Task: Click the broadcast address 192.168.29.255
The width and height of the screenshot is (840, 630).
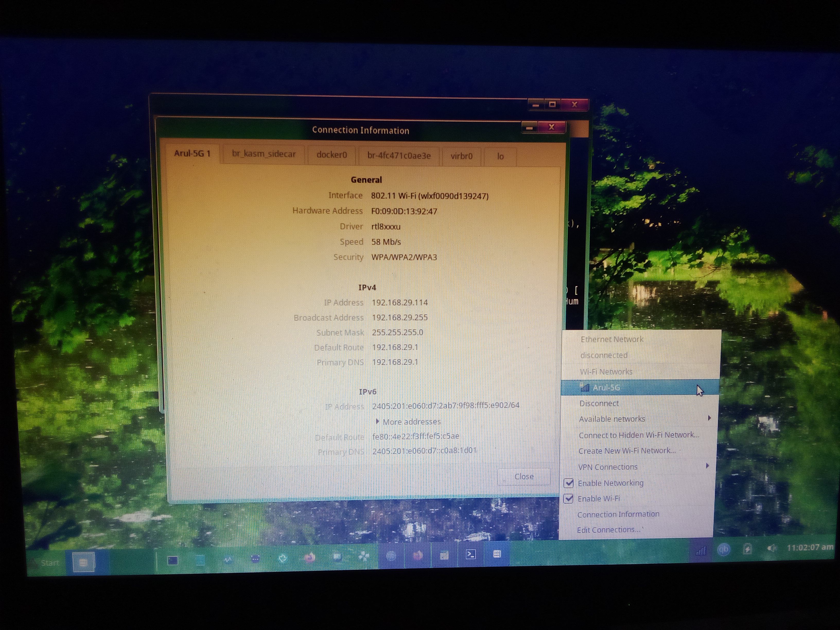Action: [399, 318]
